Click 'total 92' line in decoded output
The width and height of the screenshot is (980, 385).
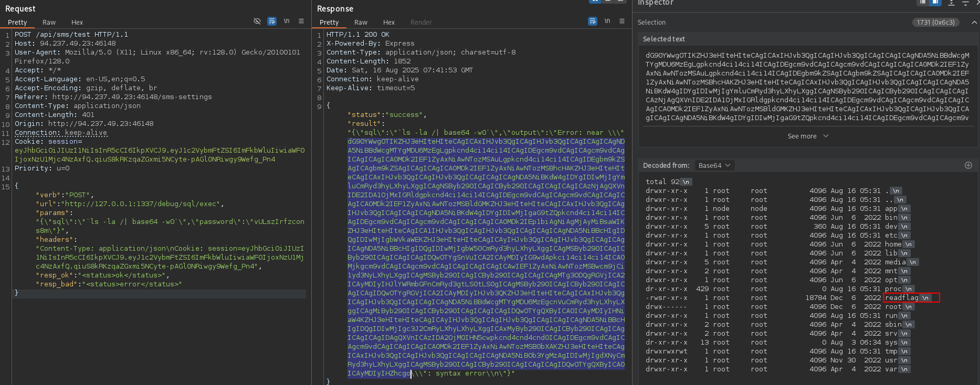662,182
